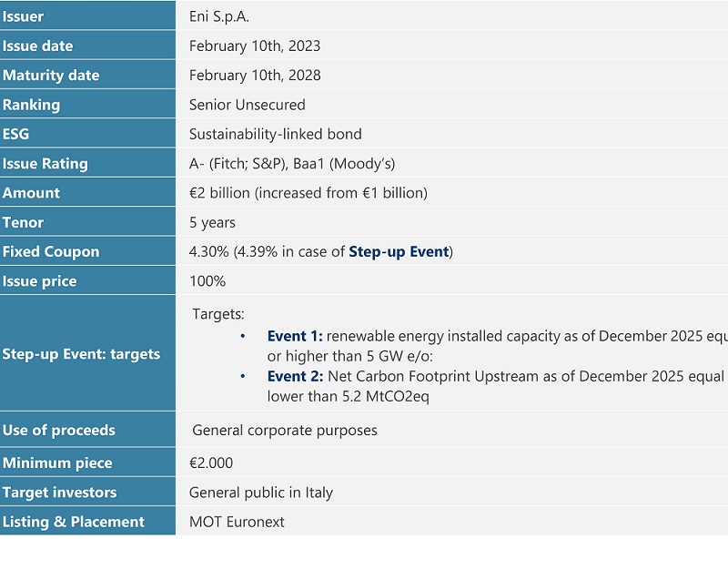
Task: Select the Sustainability-linked bond value
Action: click(x=276, y=134)
